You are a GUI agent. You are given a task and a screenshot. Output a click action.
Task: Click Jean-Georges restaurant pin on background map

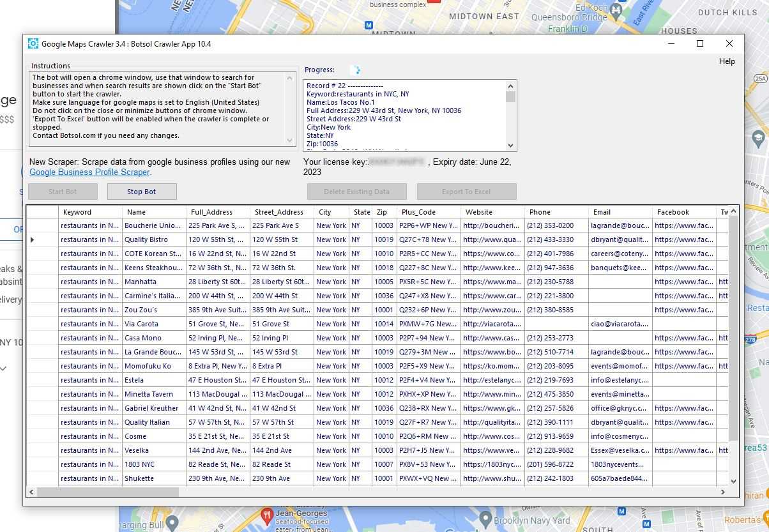pyautogui.click(x=267, y=515)
